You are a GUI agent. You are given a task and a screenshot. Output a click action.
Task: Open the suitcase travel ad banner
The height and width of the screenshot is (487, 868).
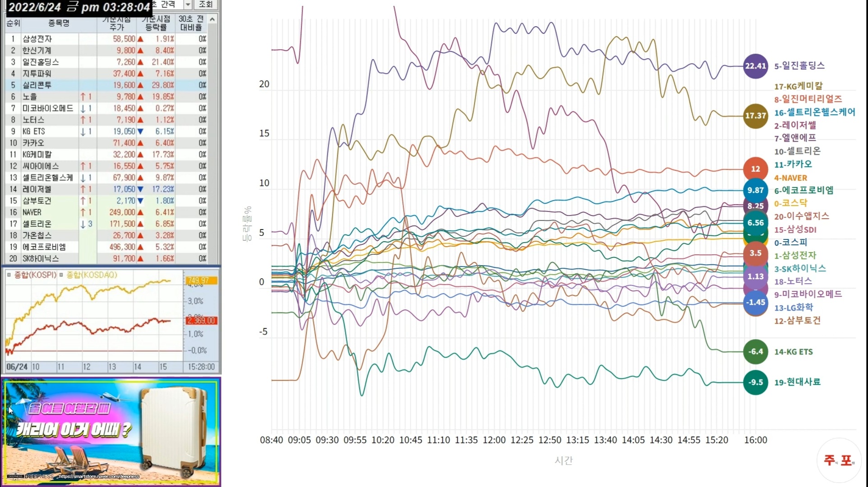tap(111, 432)
